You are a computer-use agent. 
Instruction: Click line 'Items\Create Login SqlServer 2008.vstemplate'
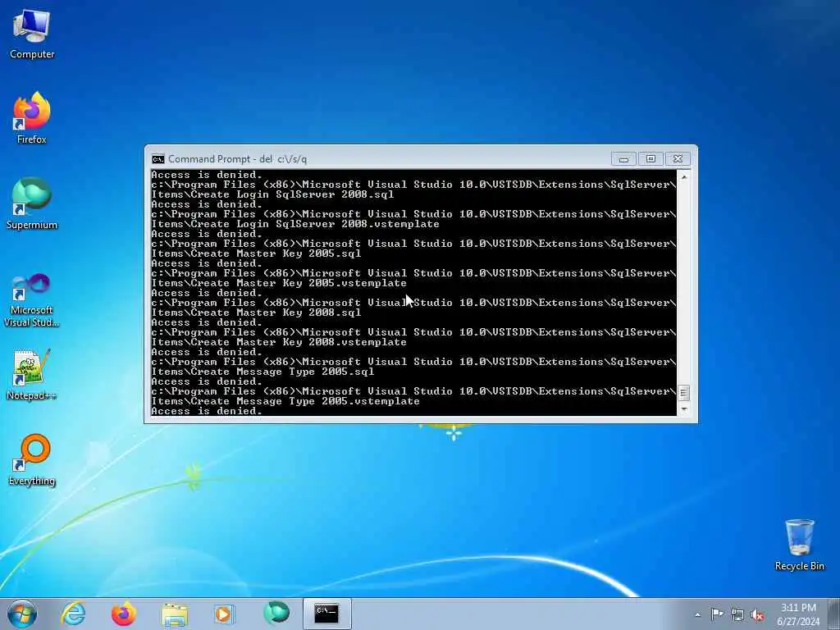point(295,224)
